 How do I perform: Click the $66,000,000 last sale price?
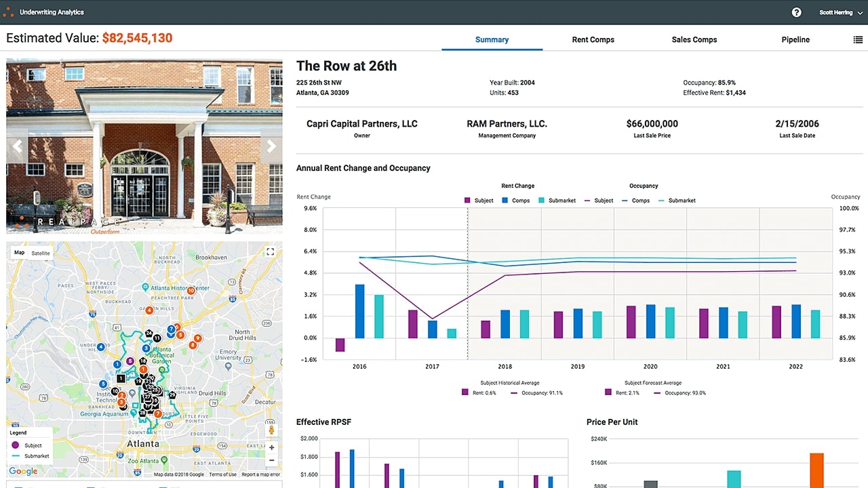652,124
